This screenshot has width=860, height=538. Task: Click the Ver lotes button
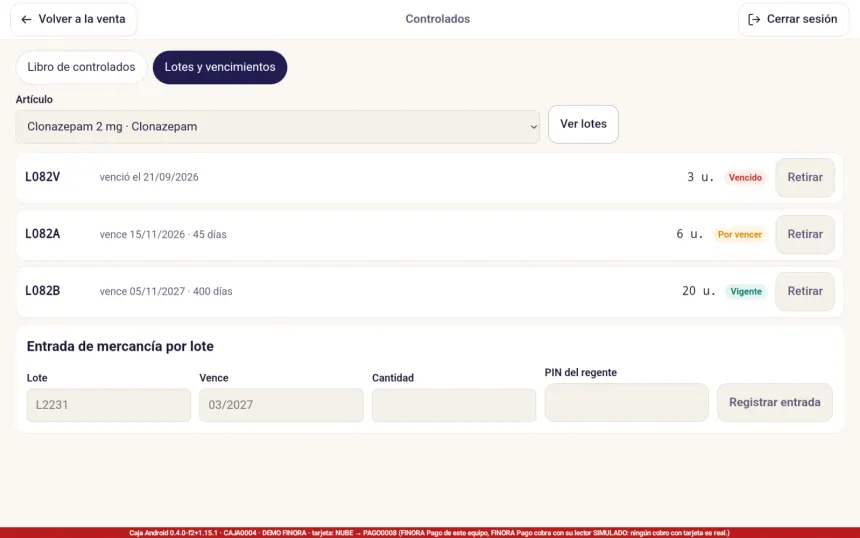point(583,124)
